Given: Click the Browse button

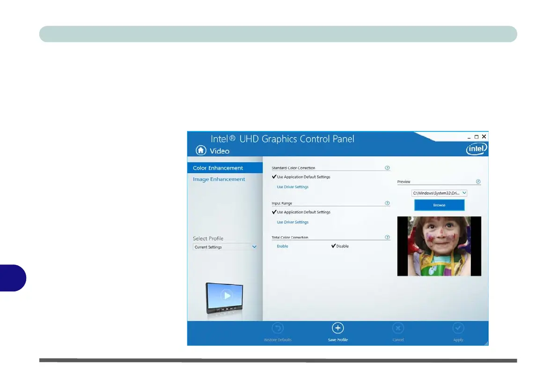Looking at the screenshot, I should [440, 205].
